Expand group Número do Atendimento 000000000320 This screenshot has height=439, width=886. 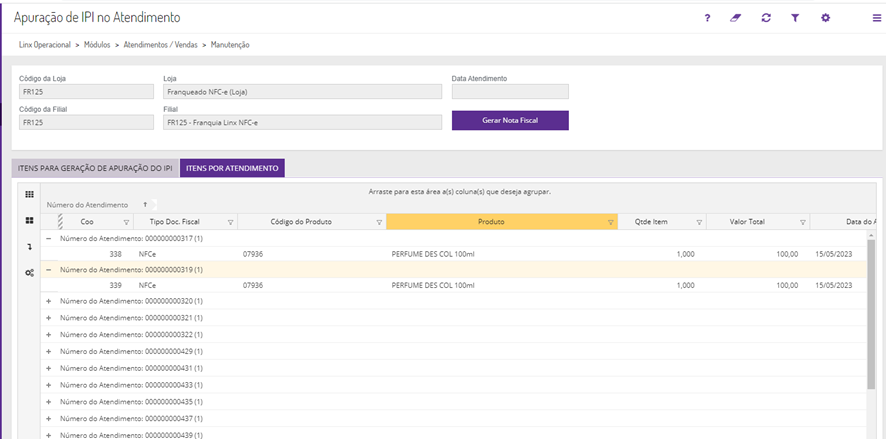49,301
